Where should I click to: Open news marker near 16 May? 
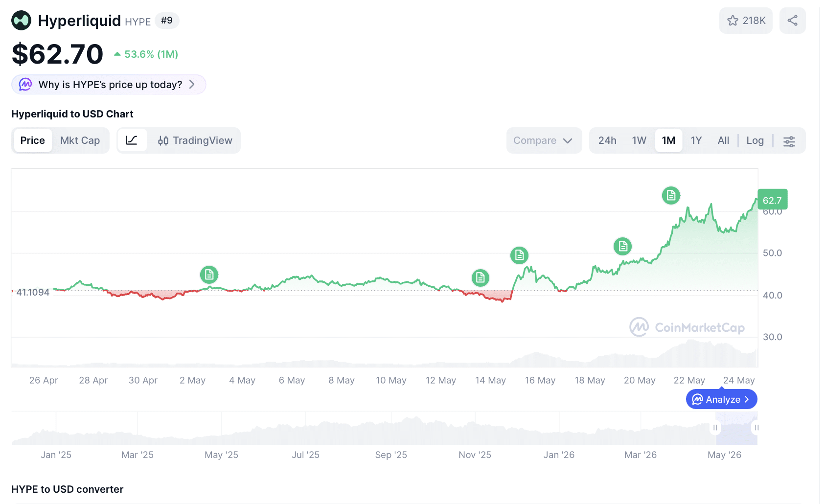click(519, 255)
